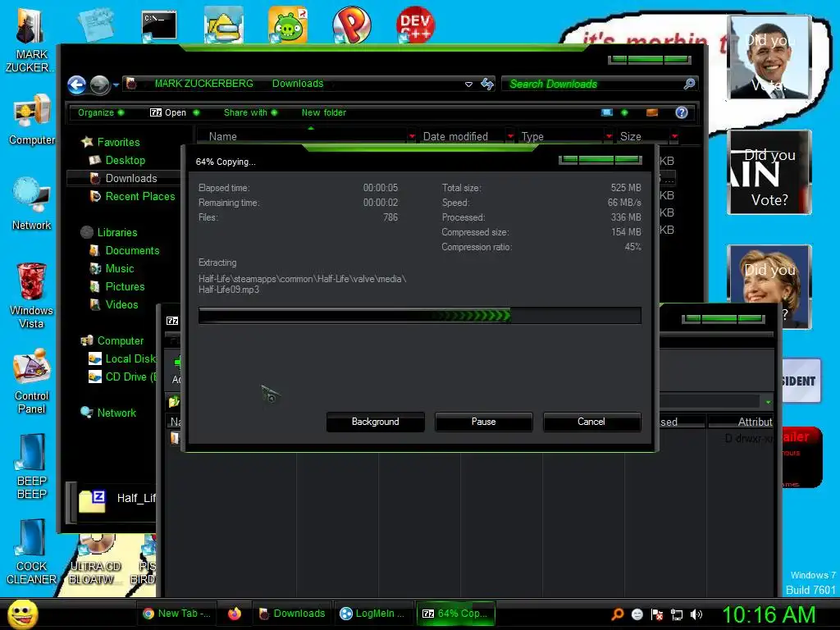Launch the Peggle P ball icon
840x630 pixels.
pyautogui.click(x=351, y=25)
